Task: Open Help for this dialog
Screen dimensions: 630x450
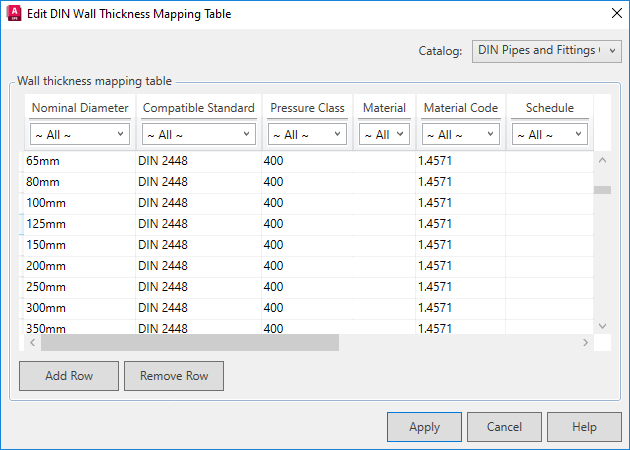Action: pos(584,427)
